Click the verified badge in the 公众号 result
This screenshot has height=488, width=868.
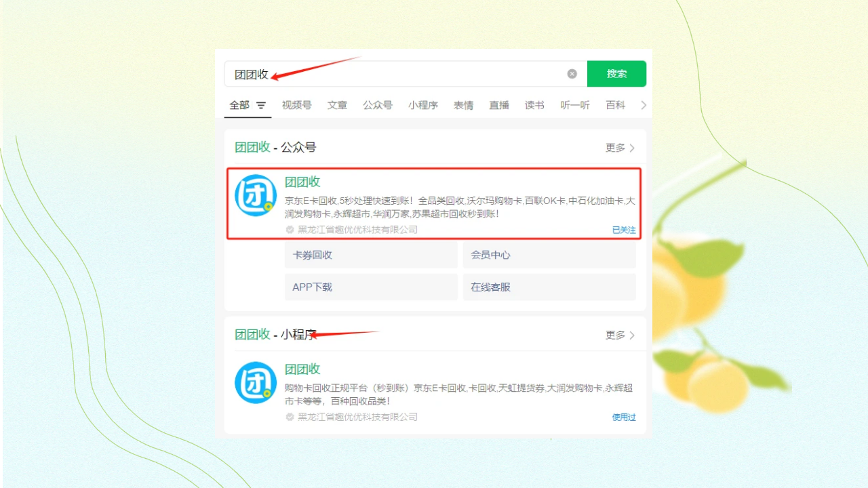click(290, 230)
